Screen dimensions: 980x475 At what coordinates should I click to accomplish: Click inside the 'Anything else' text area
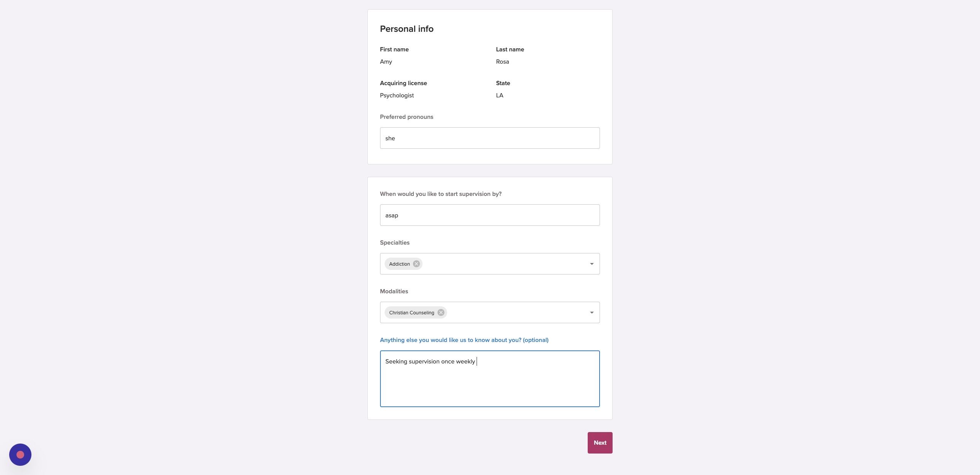[490, 383]
